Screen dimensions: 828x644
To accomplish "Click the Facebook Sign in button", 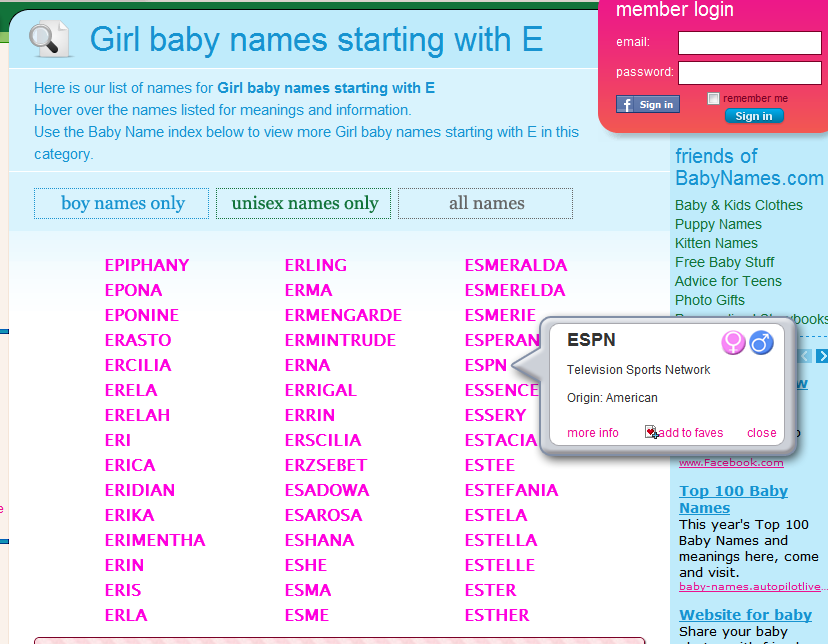I will (x=647, y=105).
